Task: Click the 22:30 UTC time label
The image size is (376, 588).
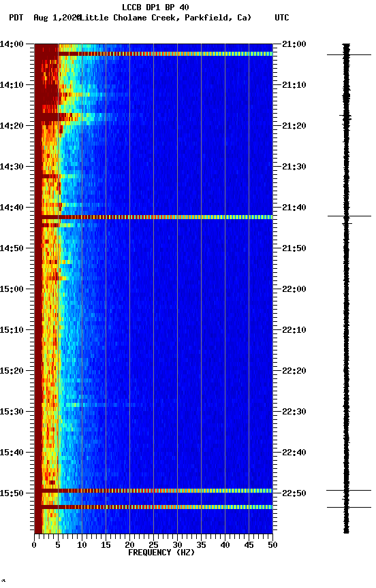Action: [294, 412]
